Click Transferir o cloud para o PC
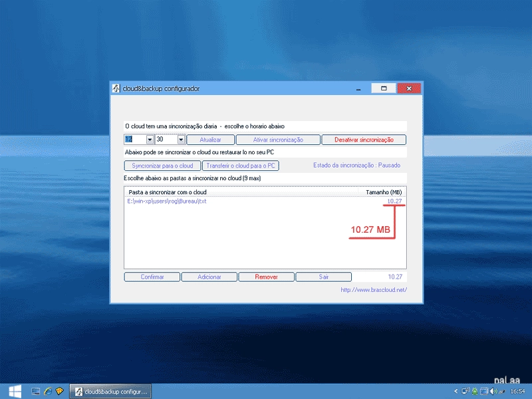The width and height of the screenshot is (532, 399). (241, 166)
